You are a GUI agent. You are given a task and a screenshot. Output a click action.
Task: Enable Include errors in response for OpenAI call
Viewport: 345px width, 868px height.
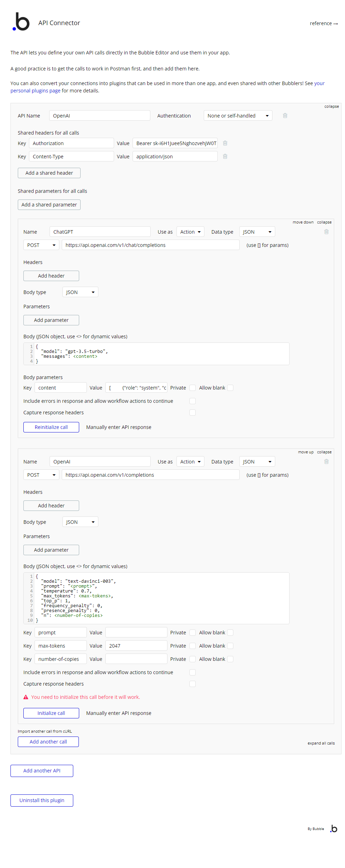click(x=193, y=672)
